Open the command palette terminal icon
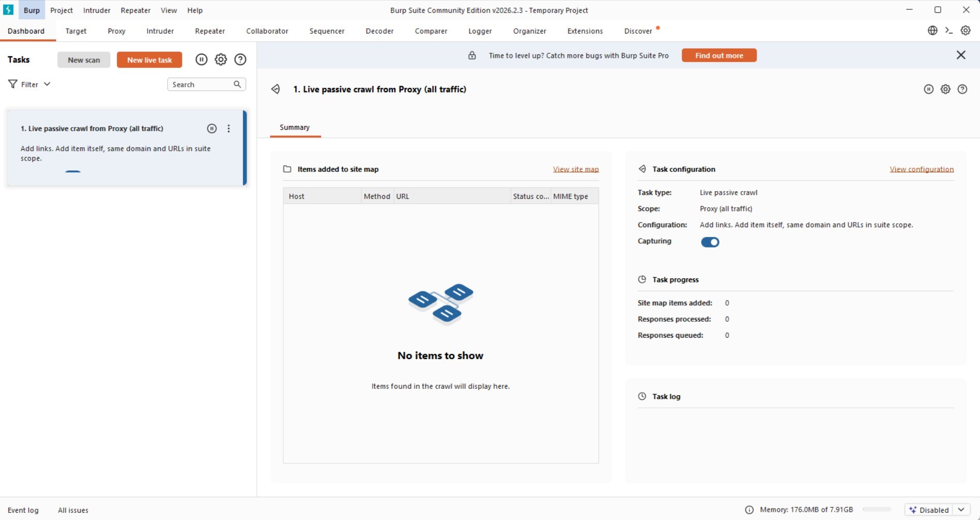The height and width of the screenshot is (520, 980). [949, 30]
